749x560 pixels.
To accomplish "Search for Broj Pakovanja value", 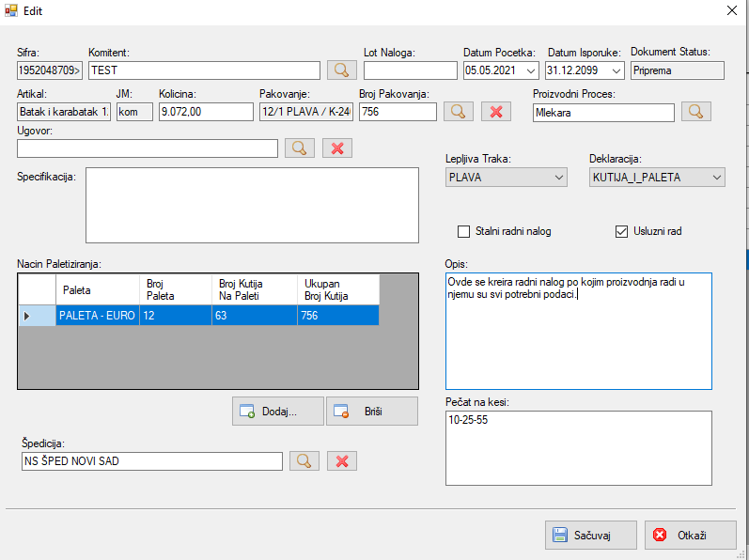I will pos(458,112).
